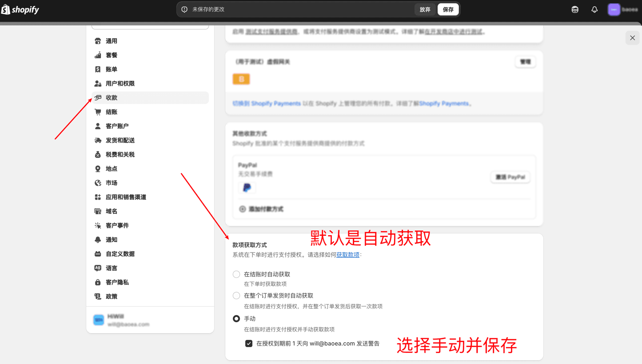The width and height of the screenshot is (642, 364).
Task: Click 添加付款方式 with plus icon
Action: click(261, 209)
